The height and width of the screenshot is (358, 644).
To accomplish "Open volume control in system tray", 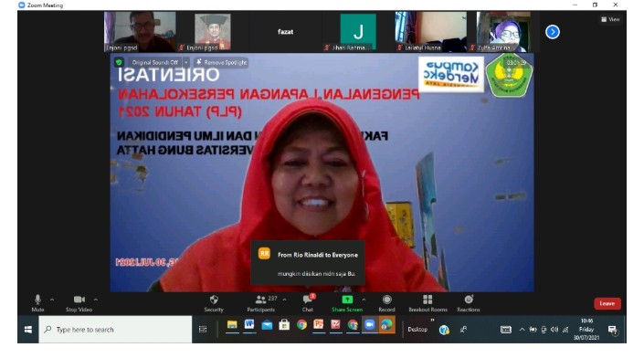I will coord(554,330).
